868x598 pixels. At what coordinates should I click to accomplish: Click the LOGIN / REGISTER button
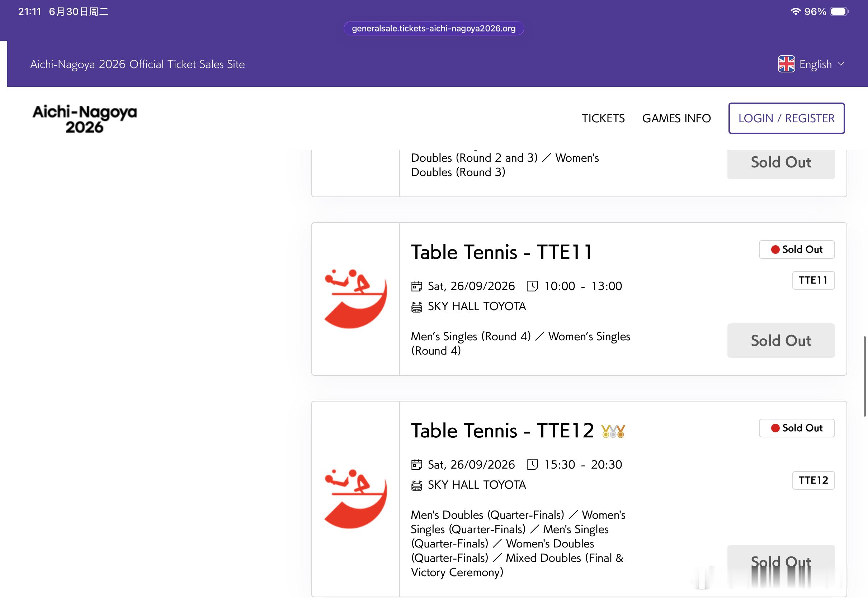click(x=786, y=118)
